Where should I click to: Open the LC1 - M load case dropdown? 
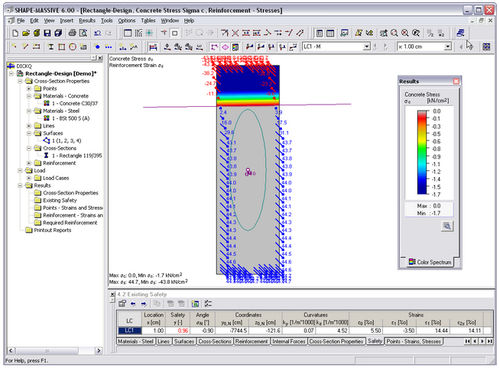coord(366,47)
